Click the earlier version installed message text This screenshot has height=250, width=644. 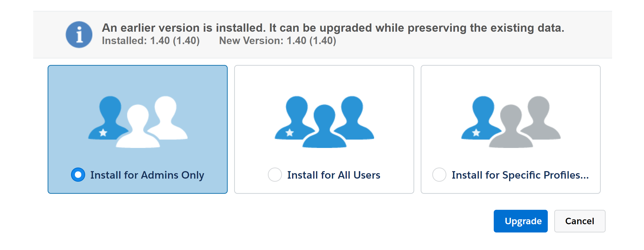tap(333, 28)
